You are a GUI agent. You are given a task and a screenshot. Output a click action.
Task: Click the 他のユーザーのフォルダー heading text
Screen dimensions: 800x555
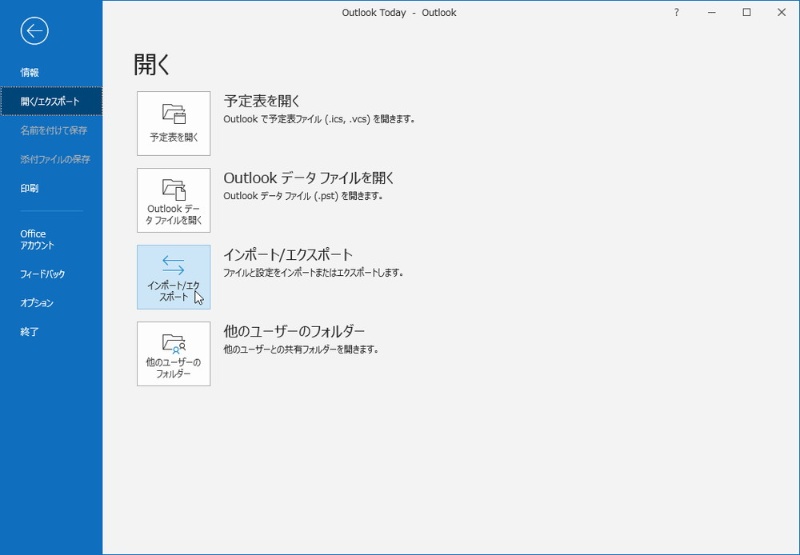294,331
